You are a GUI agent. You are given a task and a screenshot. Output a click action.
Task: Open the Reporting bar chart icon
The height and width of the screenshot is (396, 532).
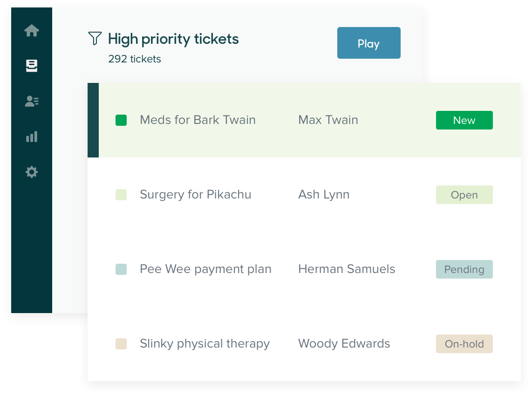pos(31,137)
